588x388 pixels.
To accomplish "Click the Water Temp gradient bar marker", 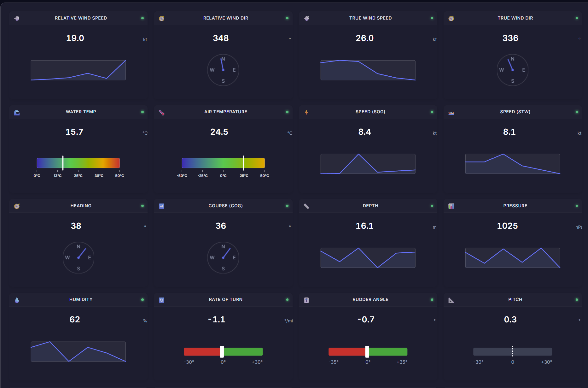I will [x=63, y=163].
